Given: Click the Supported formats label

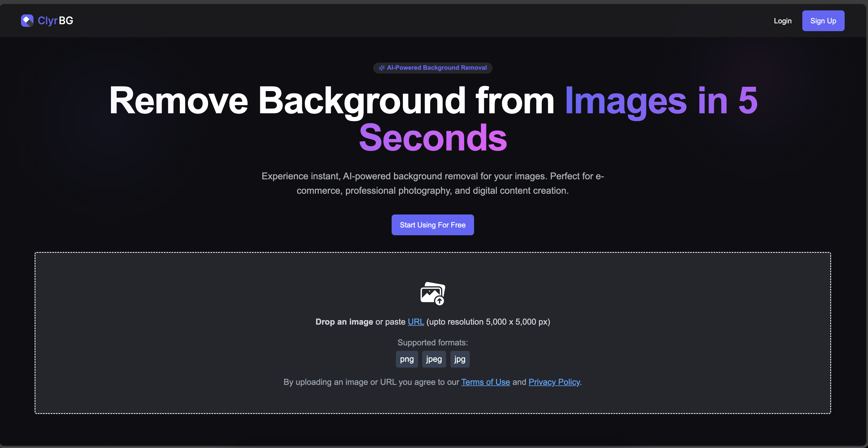Looking at the screenshot, I should click(432, 342).
